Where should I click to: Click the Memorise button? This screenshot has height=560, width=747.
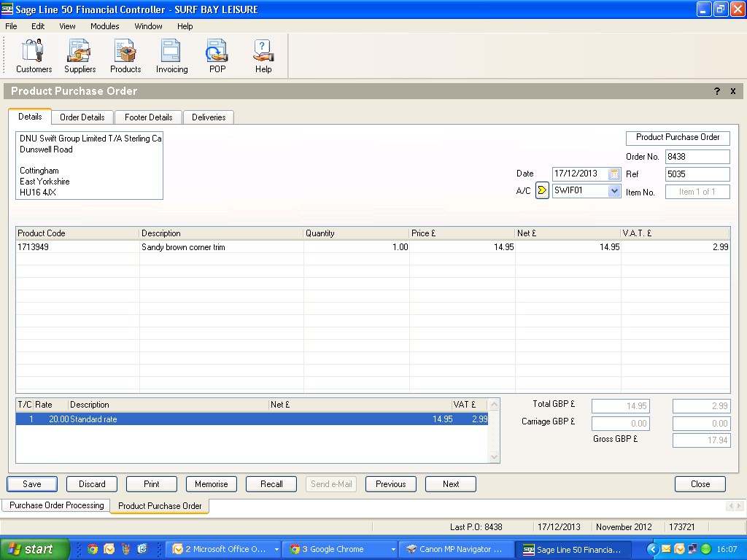[x=212, y=484]
